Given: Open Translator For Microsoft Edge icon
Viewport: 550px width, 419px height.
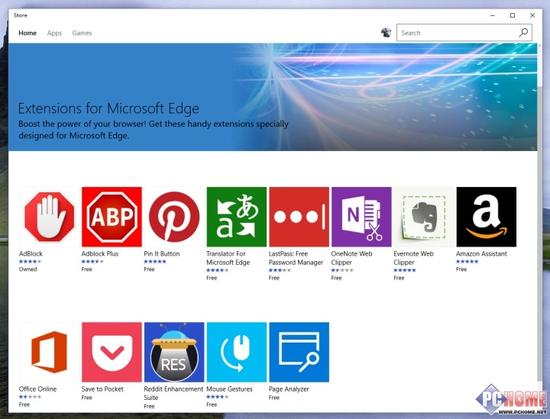Looking at the screenshot, I should click(237, 217).
